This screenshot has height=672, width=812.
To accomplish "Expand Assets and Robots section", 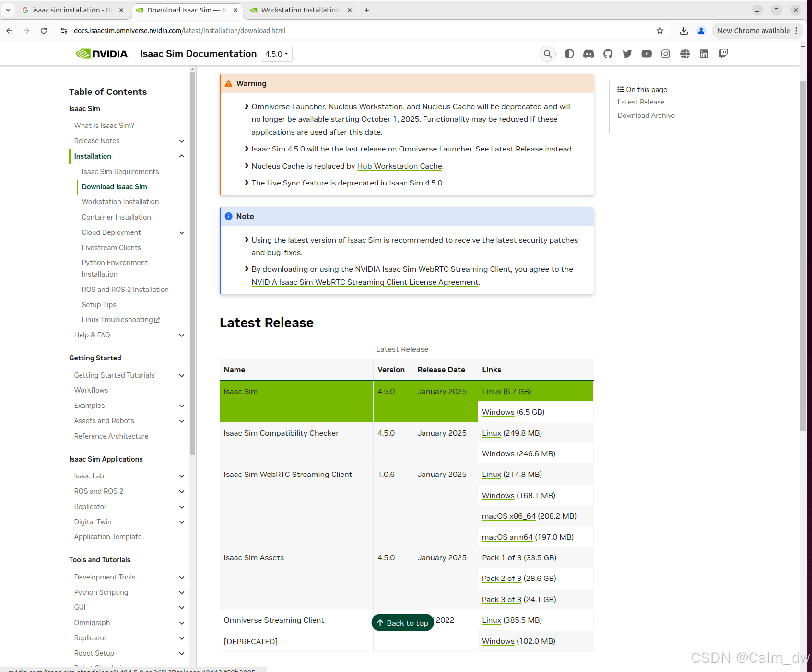I will coord(182,421).
